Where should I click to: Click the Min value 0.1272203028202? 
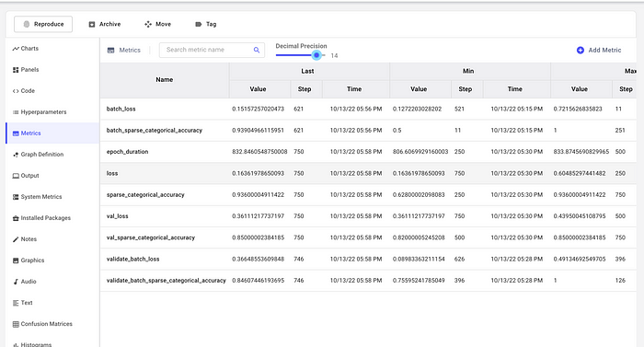(417, 109)
